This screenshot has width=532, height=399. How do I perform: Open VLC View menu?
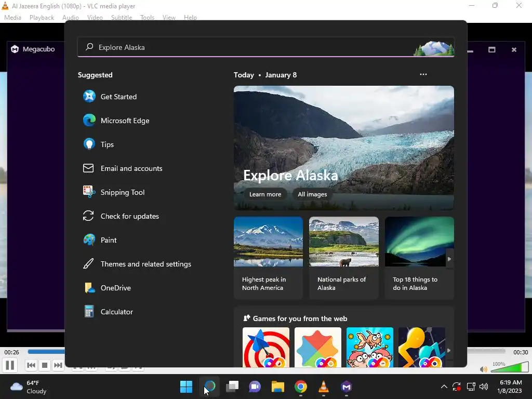click(x=169, y=17)
